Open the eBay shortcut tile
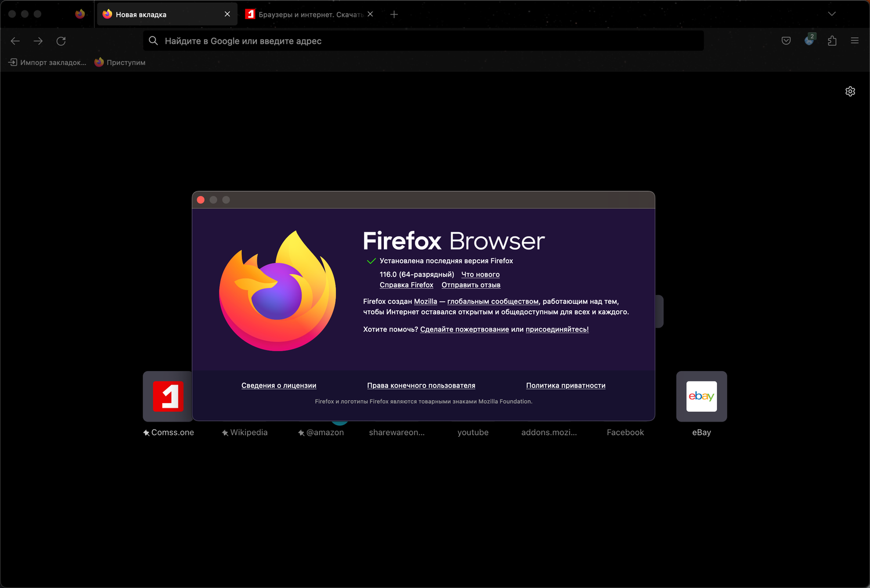This screenshot has width=870, height=588. 702,397
